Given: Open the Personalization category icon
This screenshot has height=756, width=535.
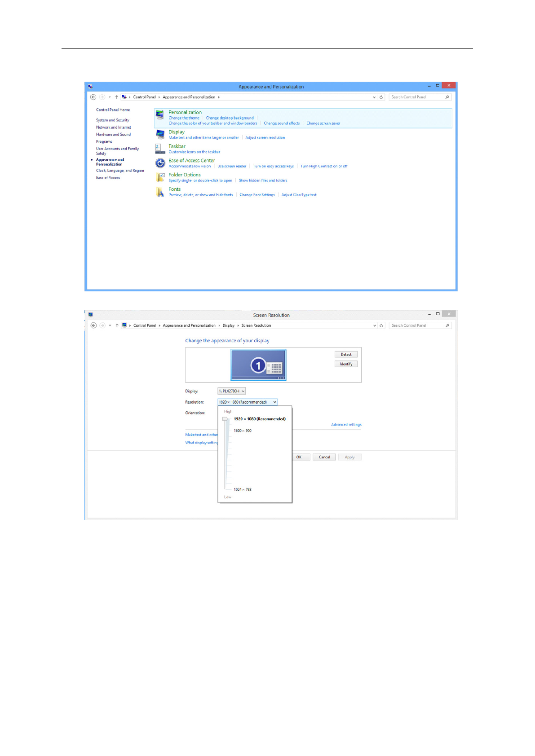Looking at the screenshot, I should pos(160,115).
